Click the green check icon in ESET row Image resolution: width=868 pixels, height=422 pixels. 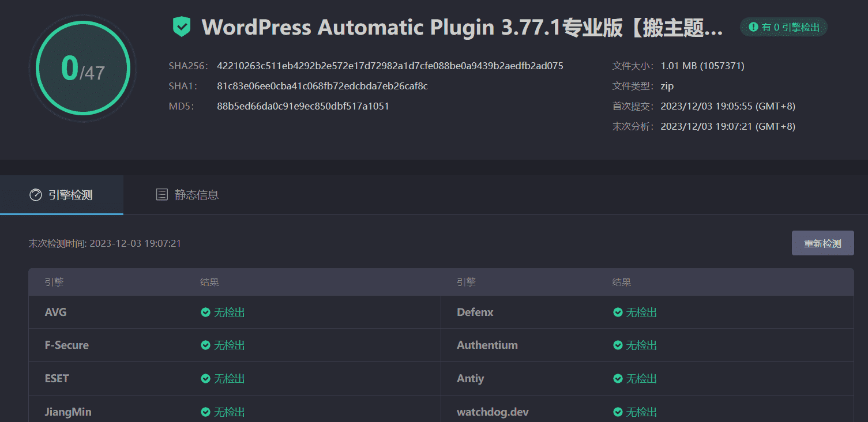tap(205, 379)
